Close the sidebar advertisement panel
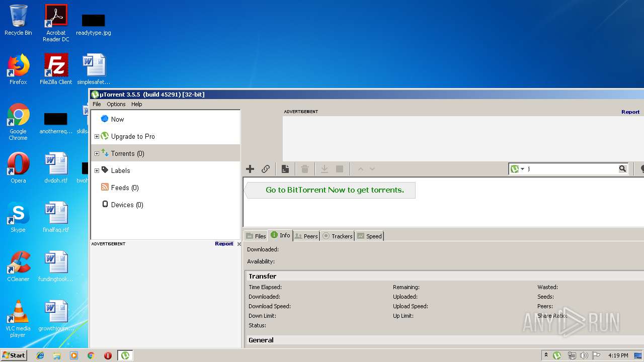 239,244
